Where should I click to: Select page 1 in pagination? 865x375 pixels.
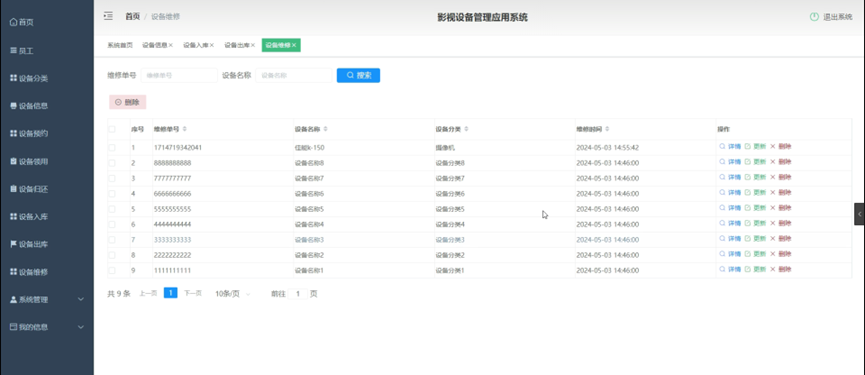pos(171,293)
